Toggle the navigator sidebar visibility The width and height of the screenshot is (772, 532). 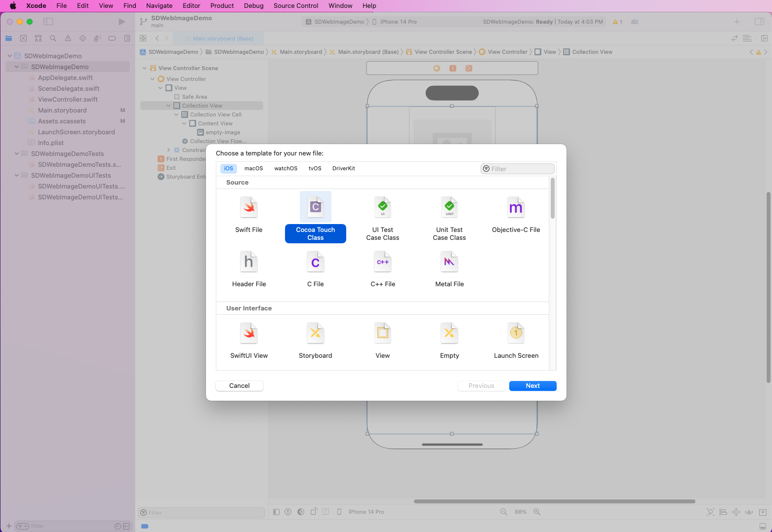pos(48,22)
